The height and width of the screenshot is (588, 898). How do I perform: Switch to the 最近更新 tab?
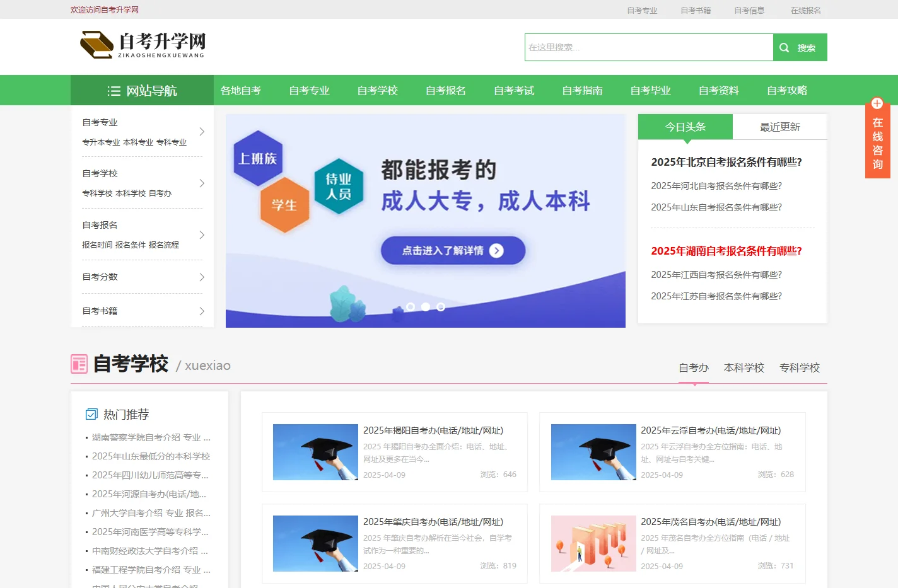[780, 127]
